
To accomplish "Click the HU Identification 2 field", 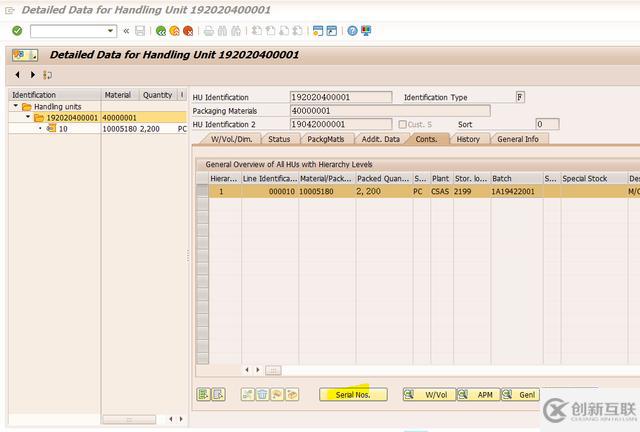I will [x=341, y=124].
